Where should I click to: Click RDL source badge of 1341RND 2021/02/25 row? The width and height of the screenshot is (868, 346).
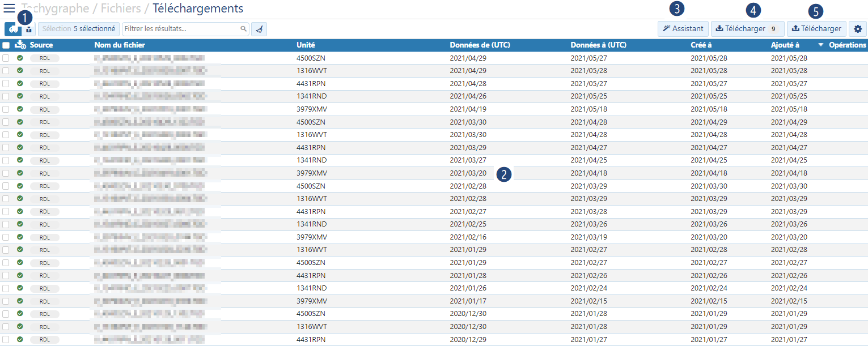point(45,224)
